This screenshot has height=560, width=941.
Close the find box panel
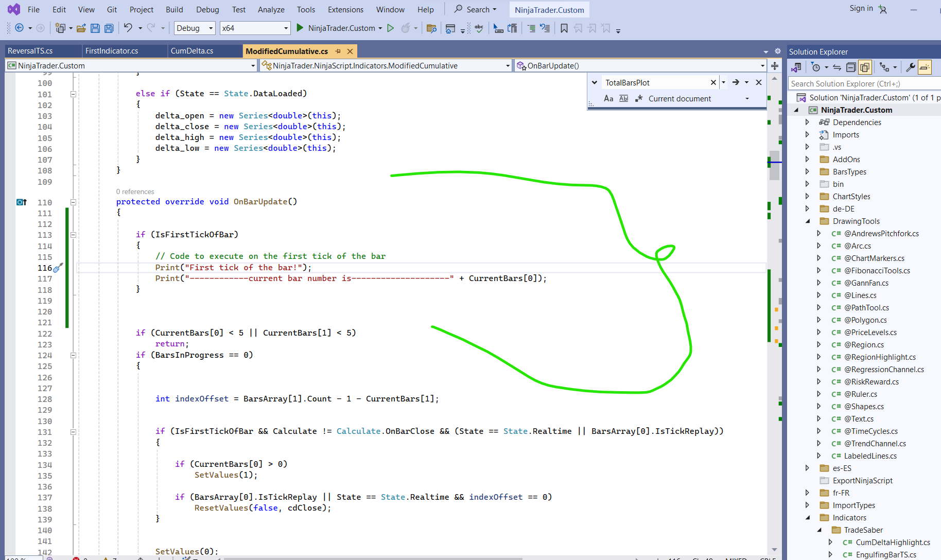click(759, 82)
